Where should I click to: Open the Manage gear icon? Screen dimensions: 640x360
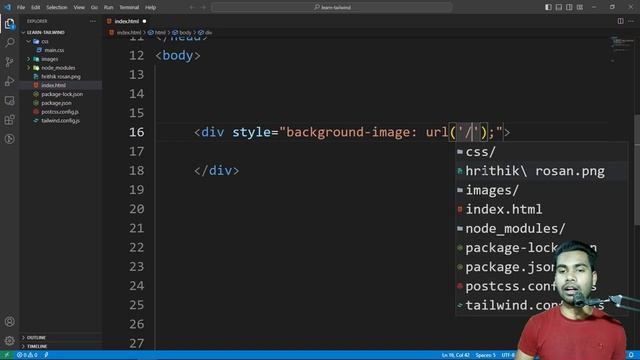pyautogui.click(x=10, y=340)
